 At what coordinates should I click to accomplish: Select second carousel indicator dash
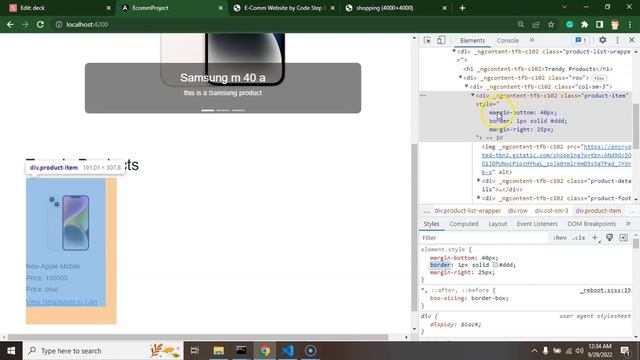click(223, 110)
